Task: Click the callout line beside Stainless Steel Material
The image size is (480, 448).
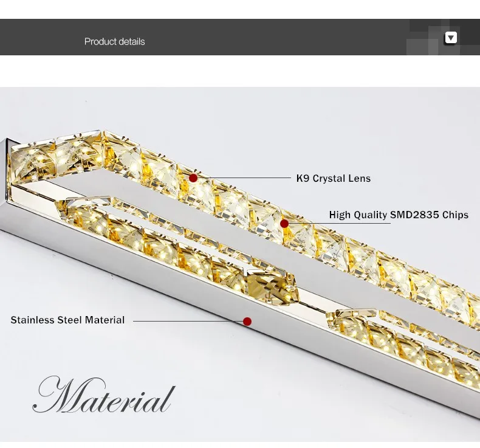Action: point(188,321)
